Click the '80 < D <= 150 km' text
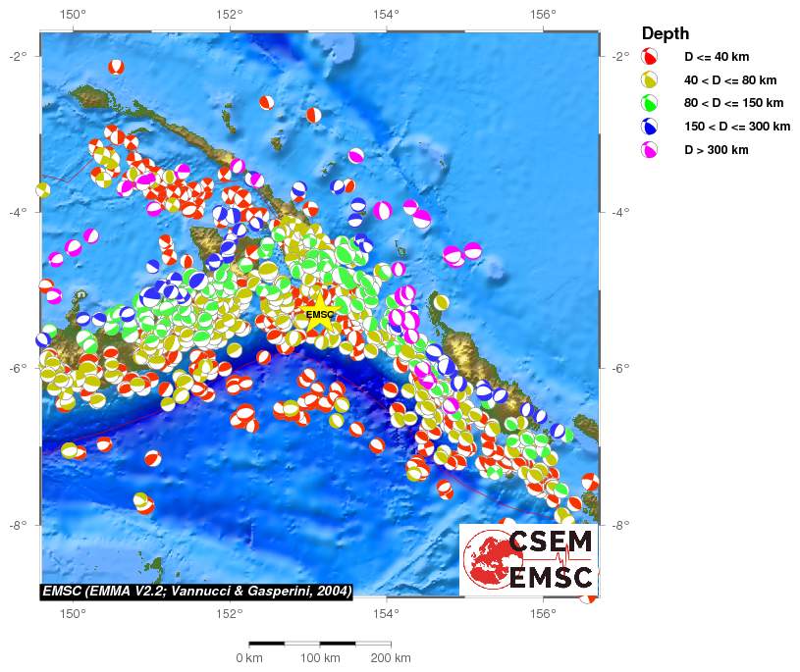The image size is (800, 672). point(733,103)
